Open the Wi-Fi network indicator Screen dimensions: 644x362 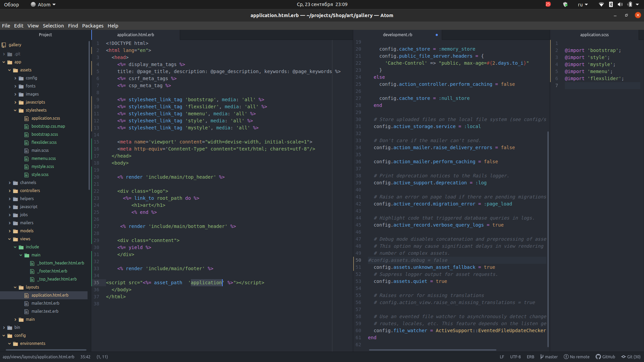(x=601, y=5)
